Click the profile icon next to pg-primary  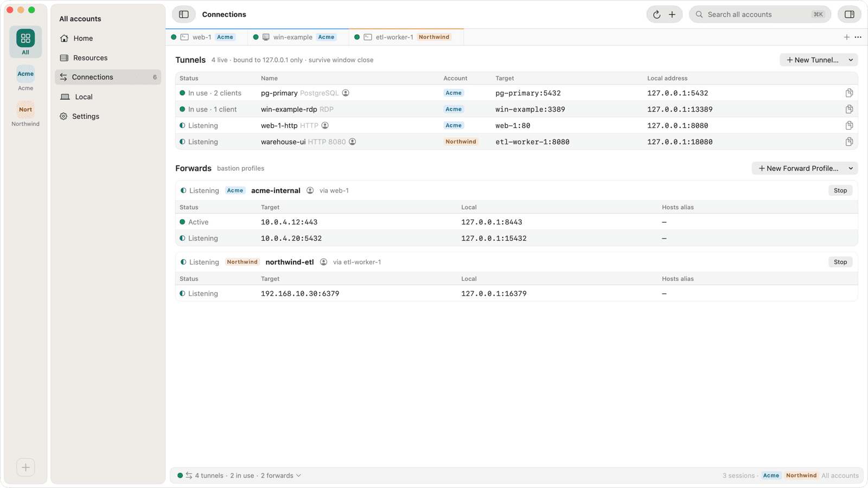tap(346, 93)
